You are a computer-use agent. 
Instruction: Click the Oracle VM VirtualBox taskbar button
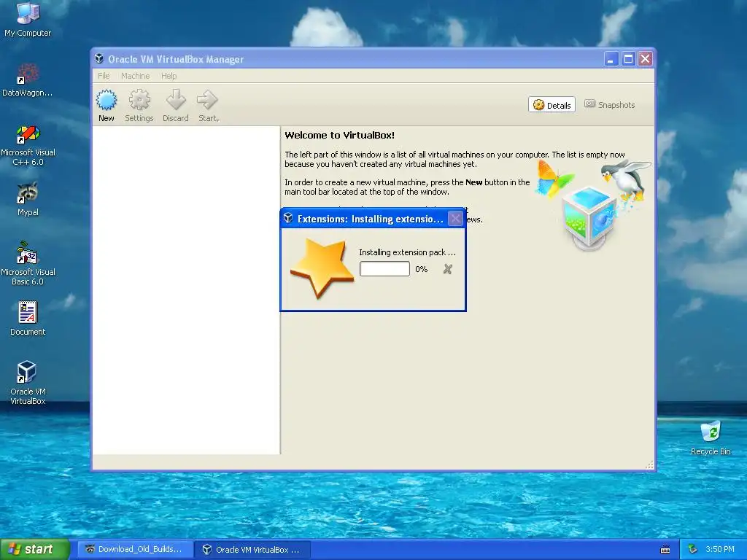click(253, 549)
